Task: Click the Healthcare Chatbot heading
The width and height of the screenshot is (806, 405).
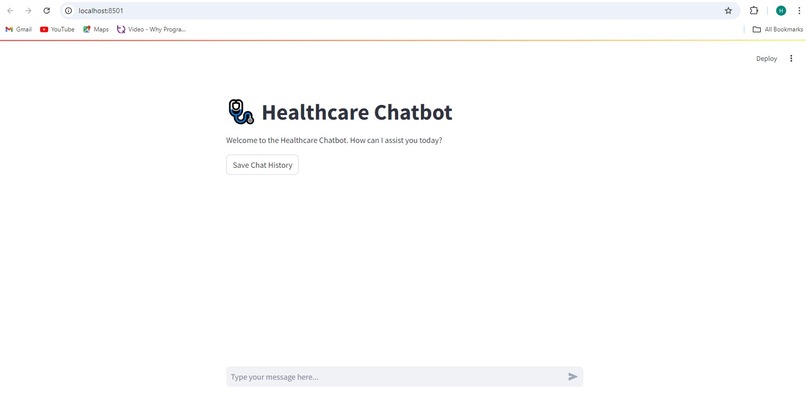Action: [x=357, y=112]
